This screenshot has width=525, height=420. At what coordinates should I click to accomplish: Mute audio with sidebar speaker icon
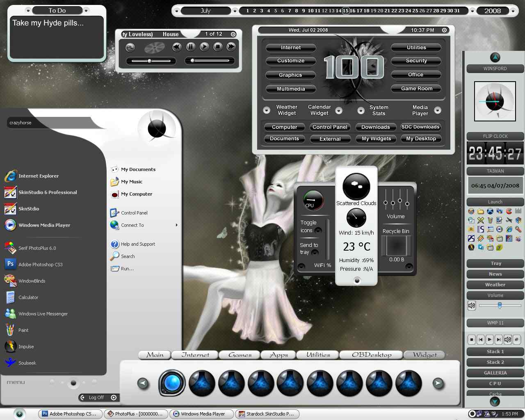coord(472,305)
